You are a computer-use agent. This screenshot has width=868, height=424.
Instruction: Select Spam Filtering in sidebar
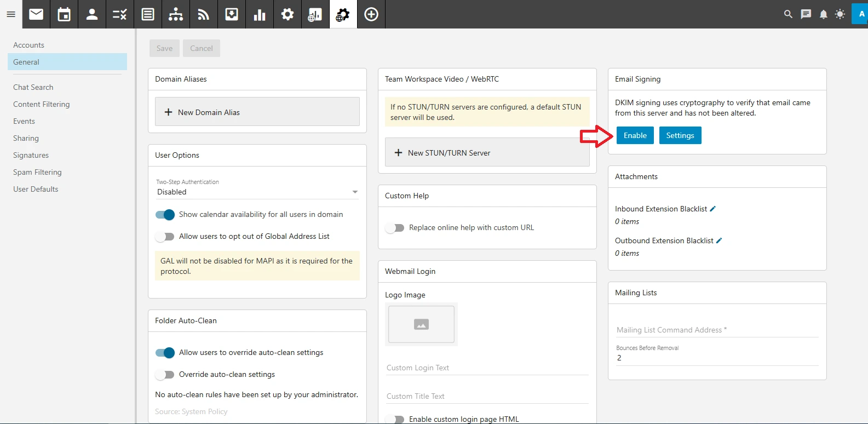[37, 172]
